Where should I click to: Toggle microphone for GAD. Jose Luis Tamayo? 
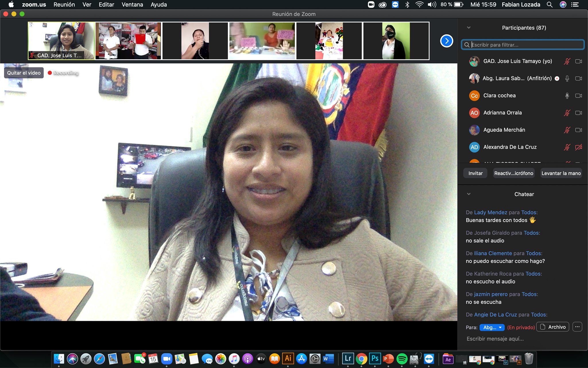(x=567, y=61)
